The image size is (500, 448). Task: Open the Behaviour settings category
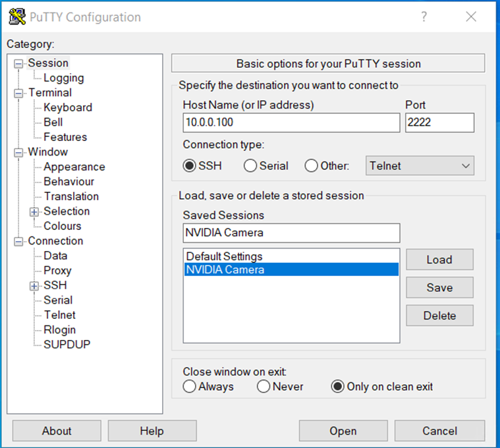(x=69, y=181)
